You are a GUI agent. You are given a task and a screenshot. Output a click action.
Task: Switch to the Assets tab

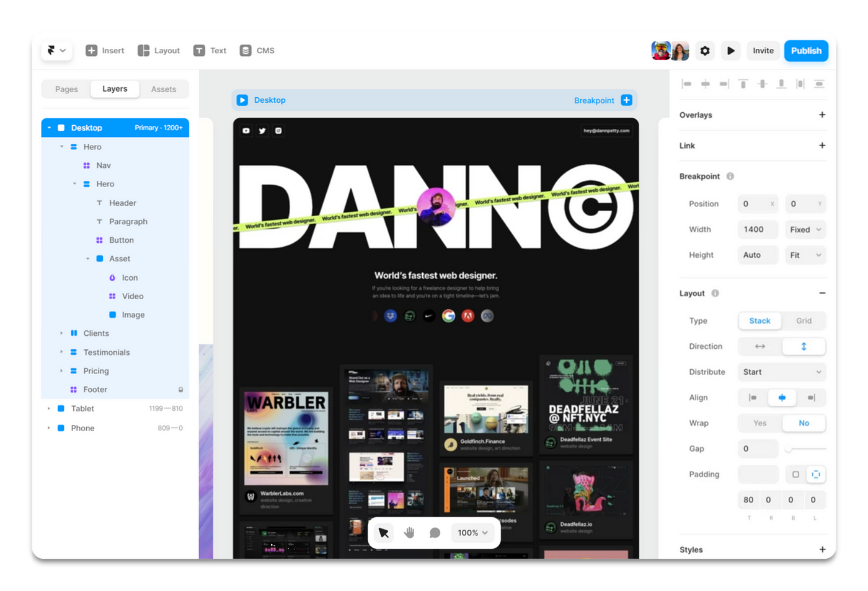164,89
